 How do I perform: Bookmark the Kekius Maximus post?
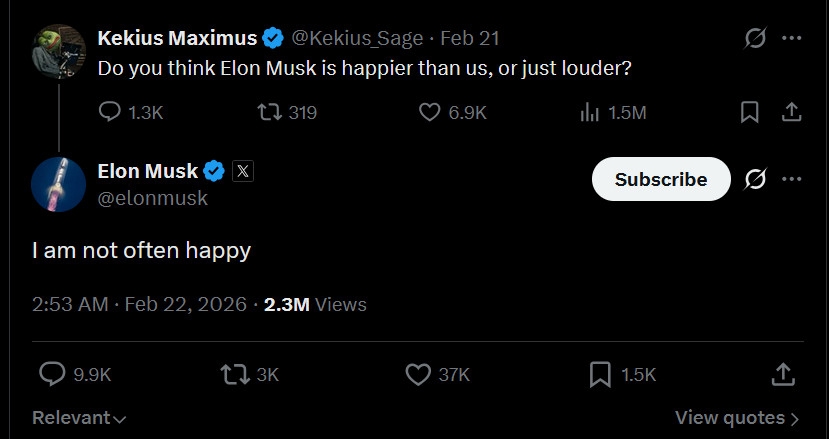tap(749, 113)
